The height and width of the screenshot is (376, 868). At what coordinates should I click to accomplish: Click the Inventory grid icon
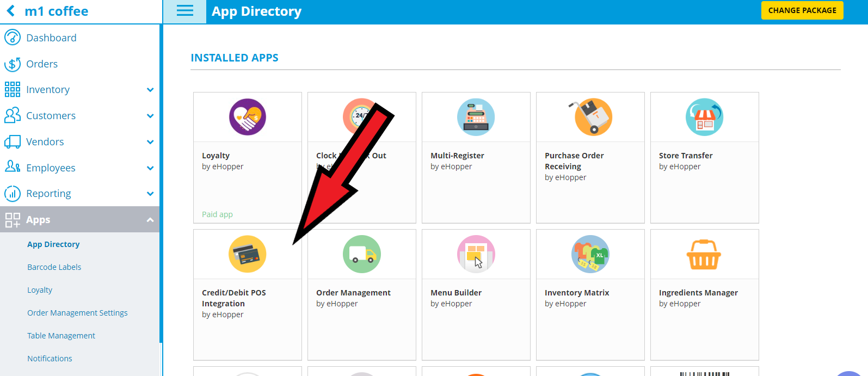pos(13,89)
